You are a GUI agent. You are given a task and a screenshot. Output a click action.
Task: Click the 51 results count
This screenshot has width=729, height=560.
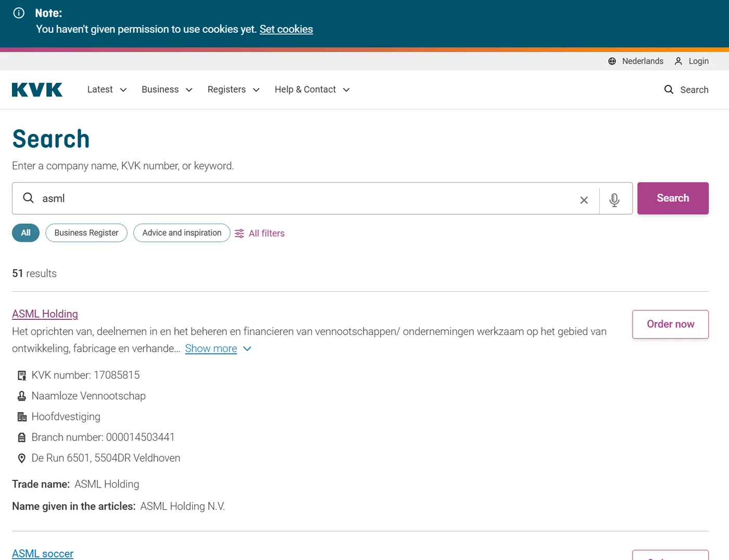click(34, 273)
